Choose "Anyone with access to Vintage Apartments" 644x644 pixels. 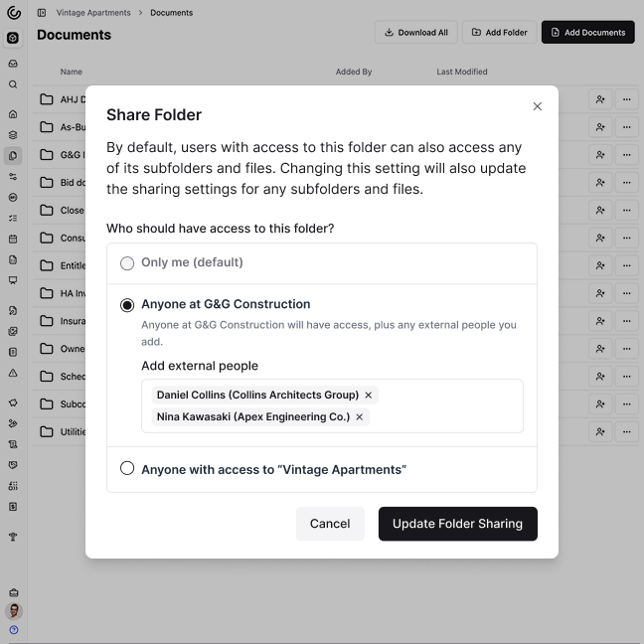(x=127, y=469)
